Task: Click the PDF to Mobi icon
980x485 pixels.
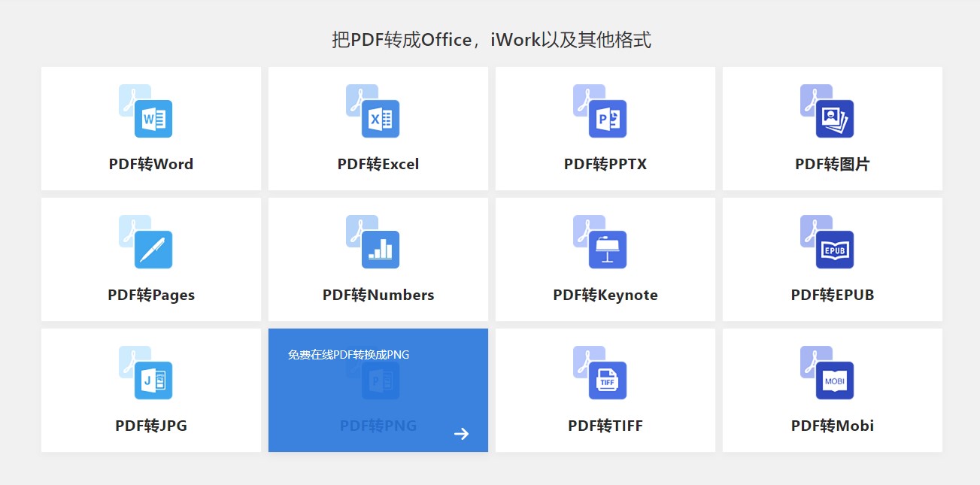Action: coord(827,373)
